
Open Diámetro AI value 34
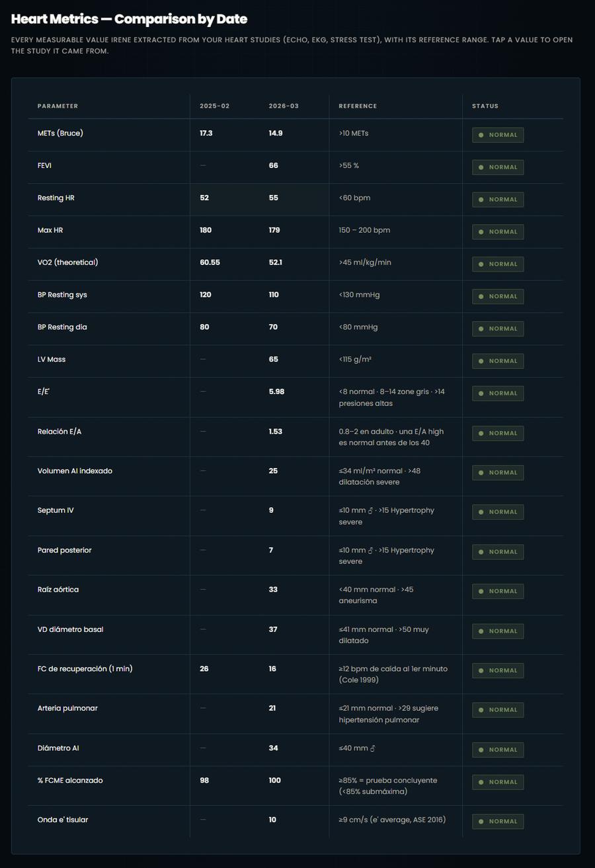coord(273,749)
